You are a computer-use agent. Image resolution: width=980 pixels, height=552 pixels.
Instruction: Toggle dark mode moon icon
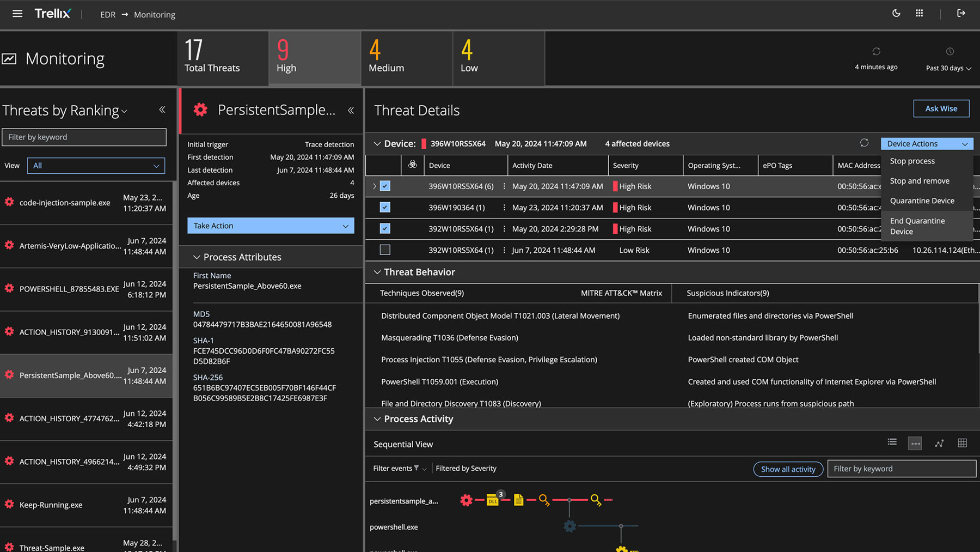coord(896,14)
